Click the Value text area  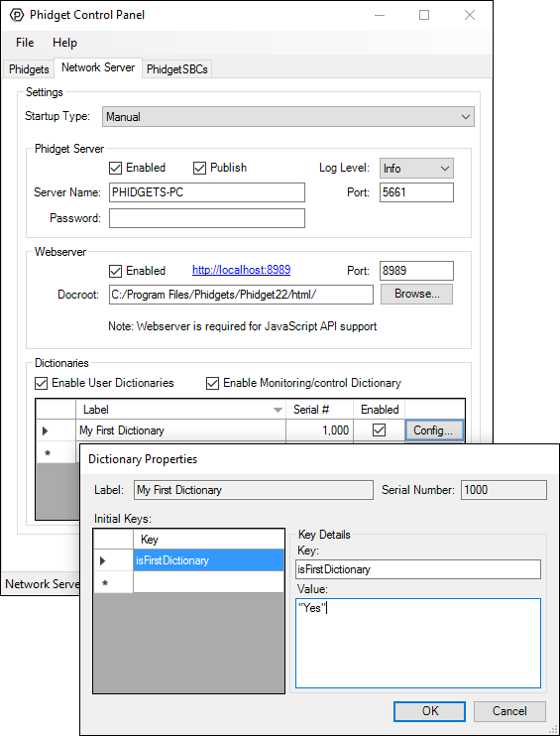click(418, 643)
